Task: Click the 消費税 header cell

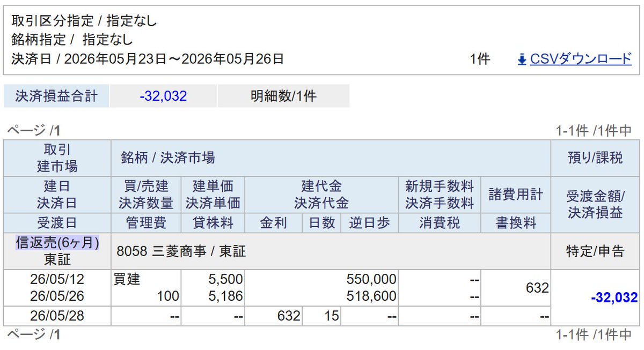Action: tap(440, 223)
